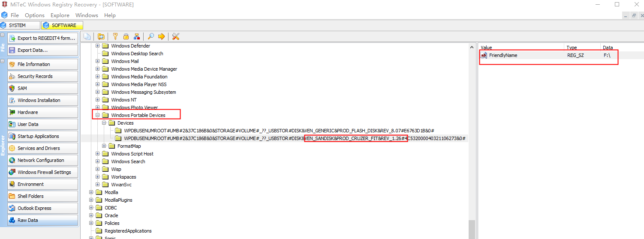644x239 pixels.
Task: Click the folder search toolbar icon
Action: click(101, 36)
